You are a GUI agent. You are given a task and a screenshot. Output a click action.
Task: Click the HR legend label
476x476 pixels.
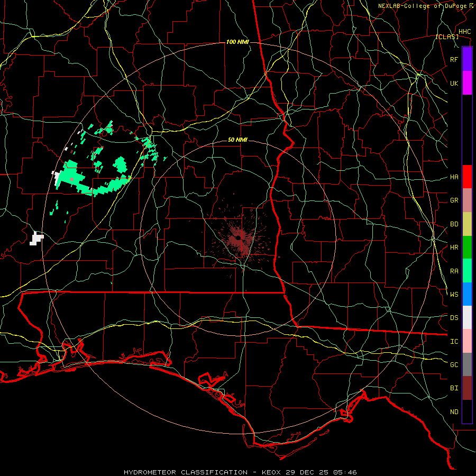pos(454,248)
